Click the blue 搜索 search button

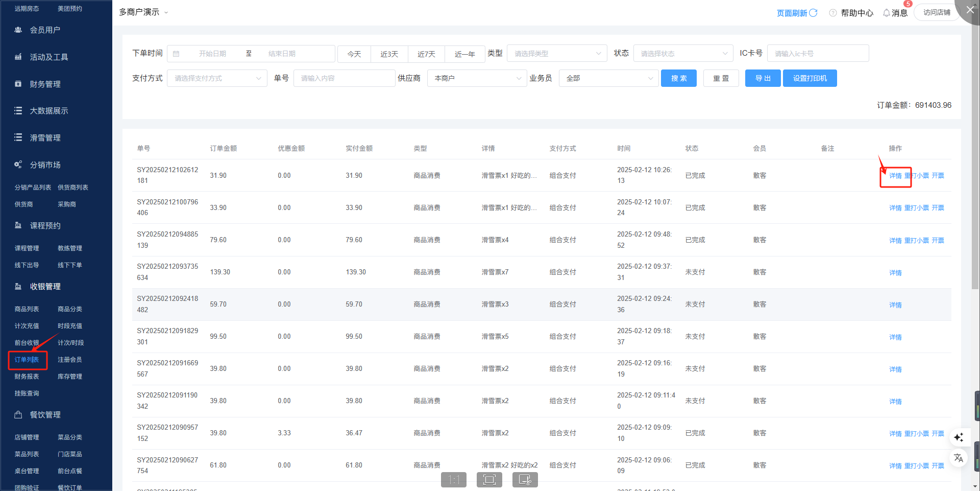click(678, 78)
